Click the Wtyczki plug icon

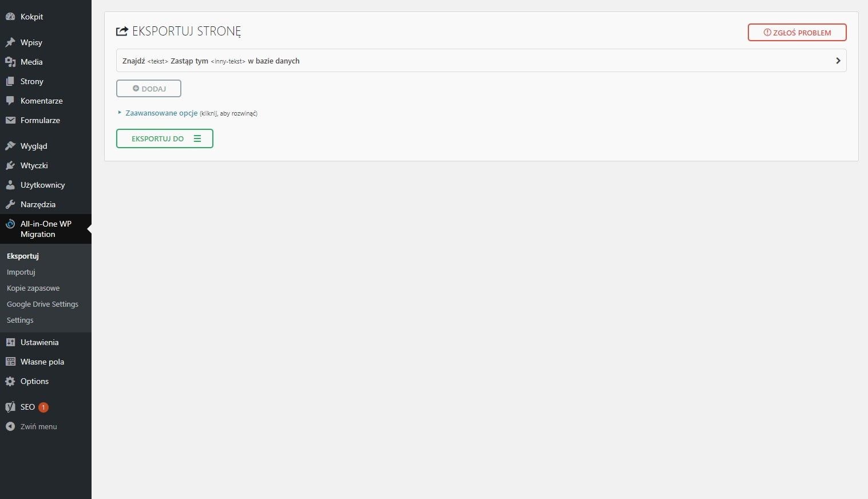[10, 165]
